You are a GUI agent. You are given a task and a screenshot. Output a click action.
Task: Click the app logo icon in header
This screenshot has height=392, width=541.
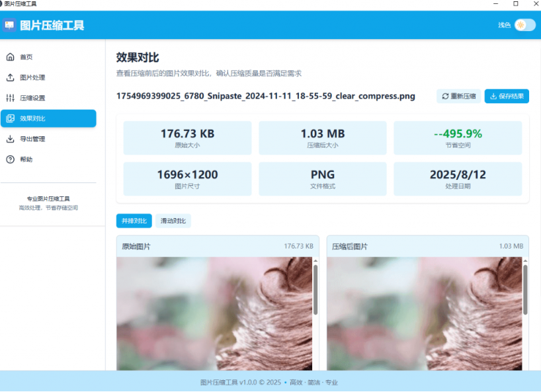(x=9, y=25)
